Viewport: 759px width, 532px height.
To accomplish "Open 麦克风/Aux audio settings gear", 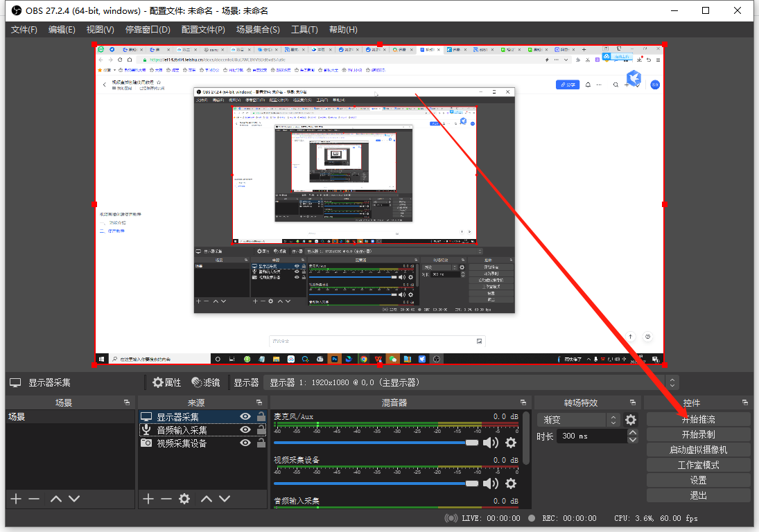I will pyautogui.click(x=511, y=443).
